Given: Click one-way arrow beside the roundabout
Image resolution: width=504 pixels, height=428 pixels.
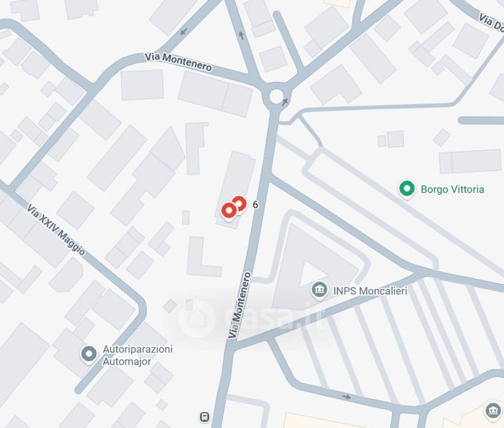Looking at the screenshot, I should 284,102.
